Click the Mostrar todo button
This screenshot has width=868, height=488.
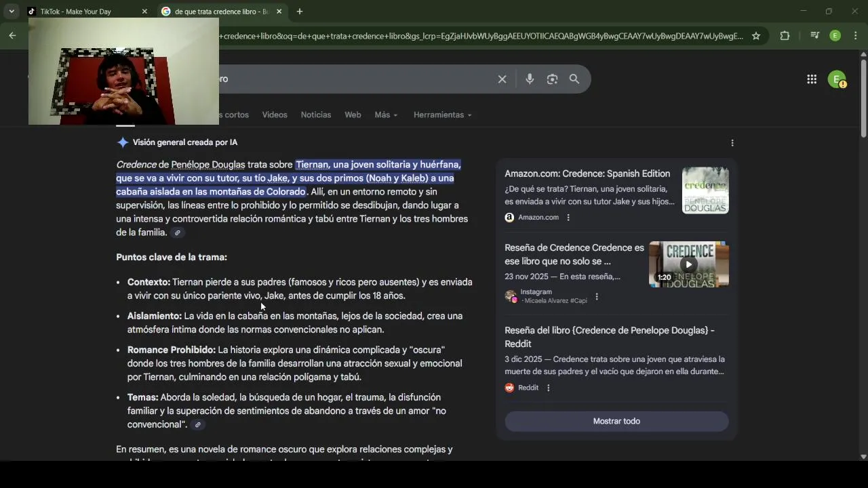click(616, 421)
